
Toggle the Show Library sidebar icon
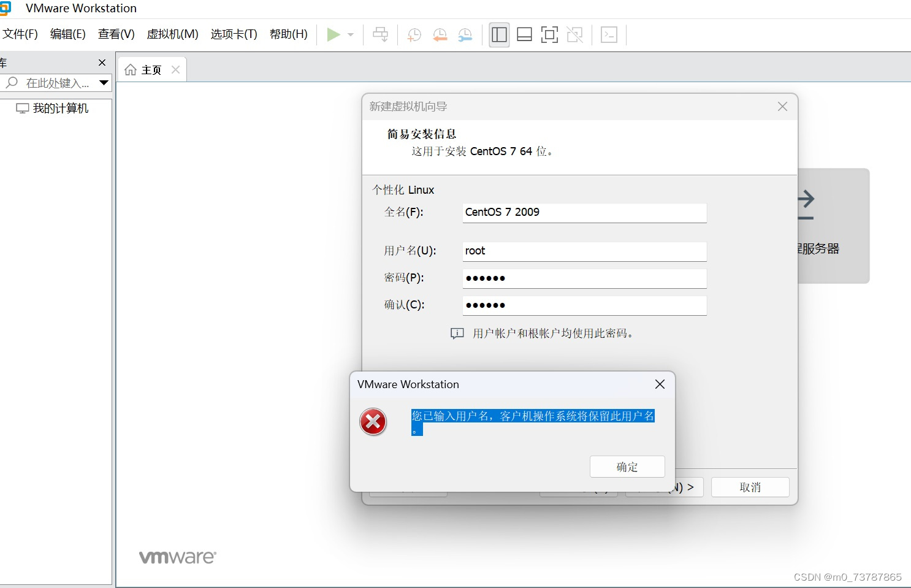(499, 34)
